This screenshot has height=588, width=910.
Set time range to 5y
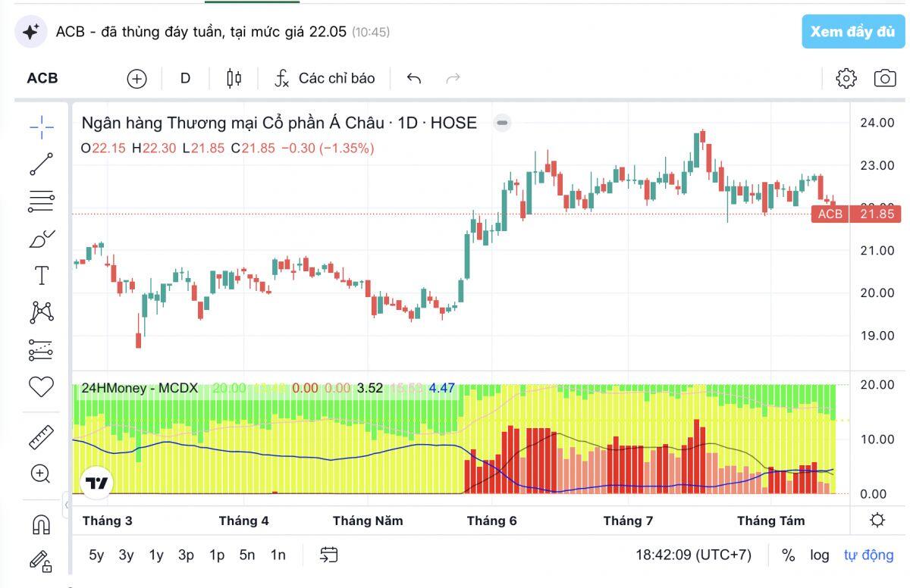pos(96,555)
